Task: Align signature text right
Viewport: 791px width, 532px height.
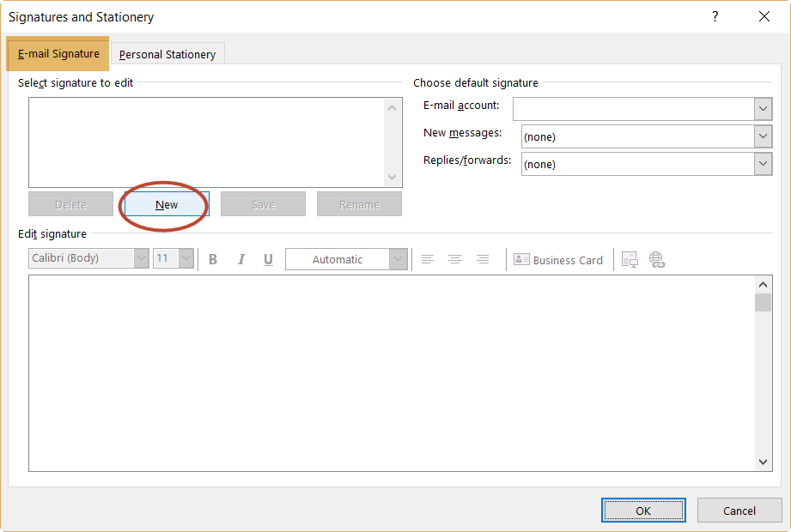Action: tap(483, 259)
